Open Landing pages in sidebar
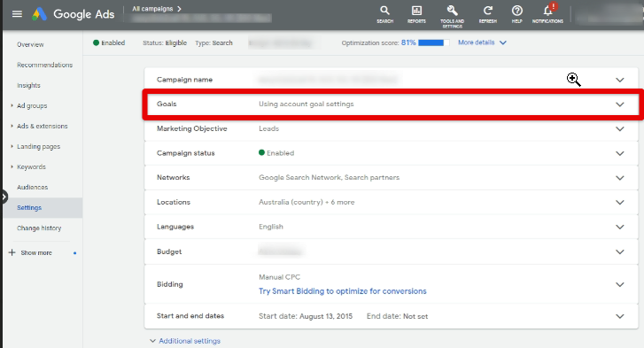Image resolution: width=644 pixels, height=348 pixels. (x=39, y=146)
